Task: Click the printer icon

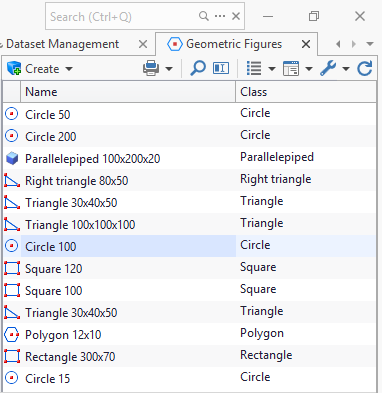Action: click(151, 68)
